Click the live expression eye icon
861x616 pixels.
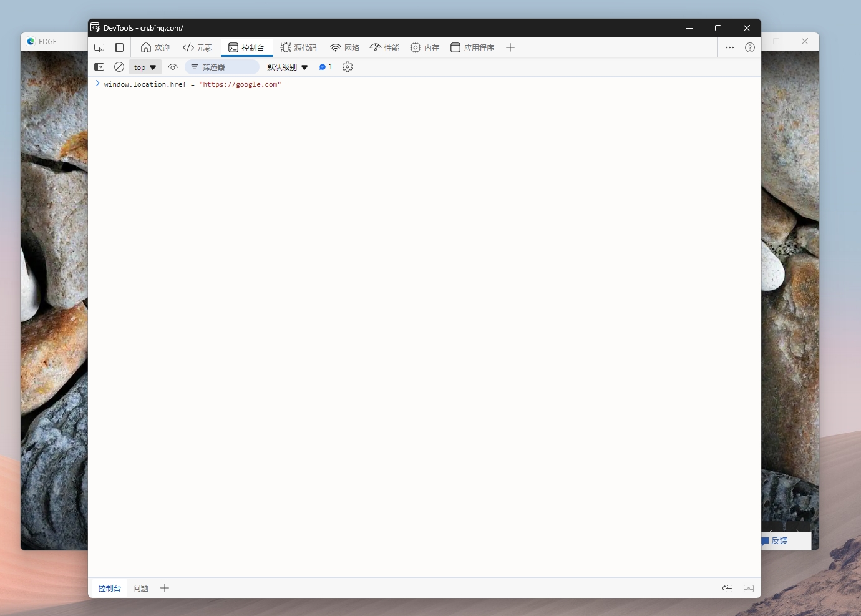[x=173, y=67]
